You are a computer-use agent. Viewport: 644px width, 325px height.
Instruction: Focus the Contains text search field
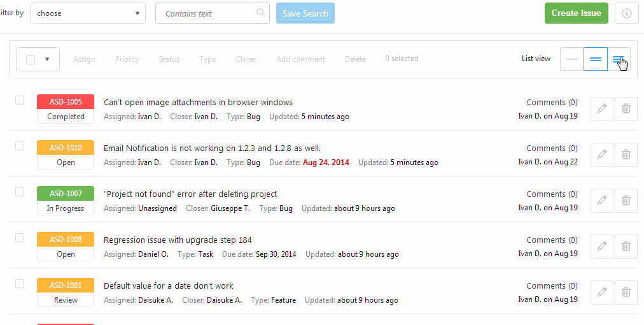pyautogui.click(x=213, y=13)
